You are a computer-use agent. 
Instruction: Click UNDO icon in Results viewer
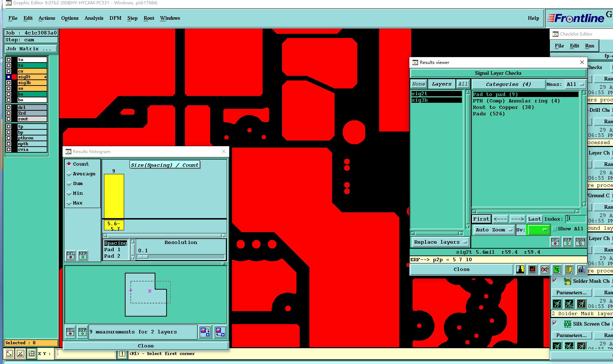point(580,242)
